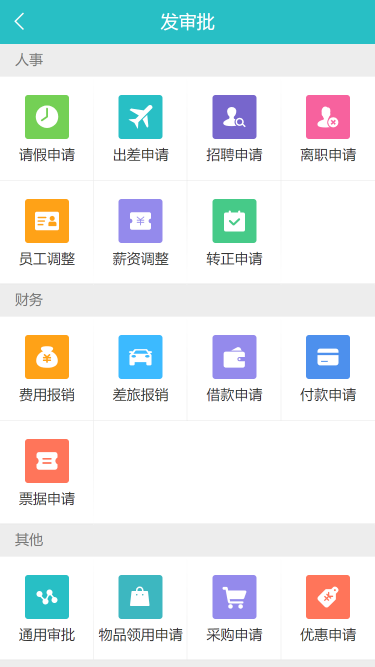Viewport: 375px width, 667px height.
Task: Open the 采购申请 shopping cart icon
Action: coord(234,597)
